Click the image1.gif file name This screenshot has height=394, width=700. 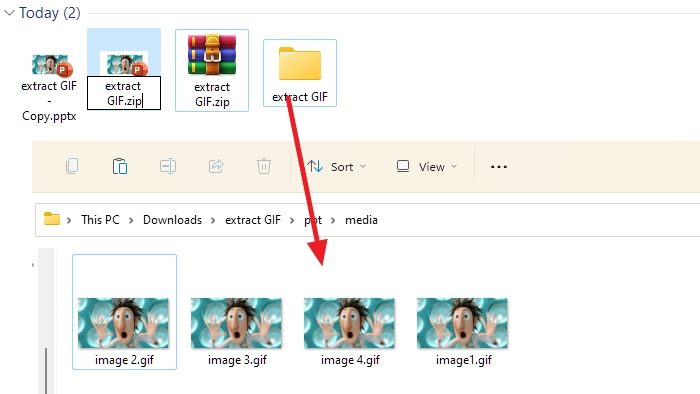click(463, 360)
